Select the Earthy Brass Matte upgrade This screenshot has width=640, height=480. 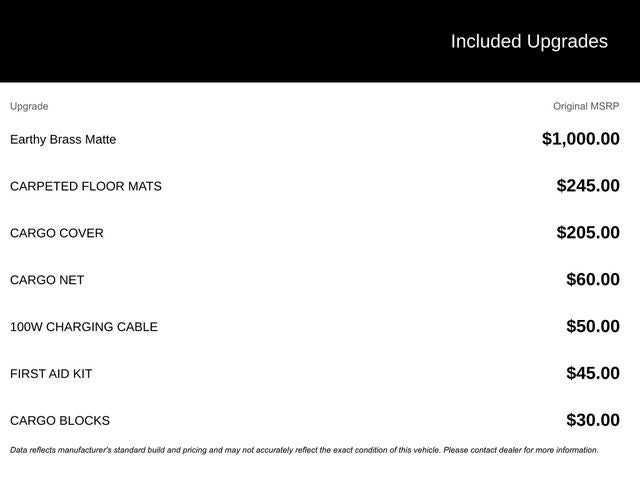click(x=63, y=139)
